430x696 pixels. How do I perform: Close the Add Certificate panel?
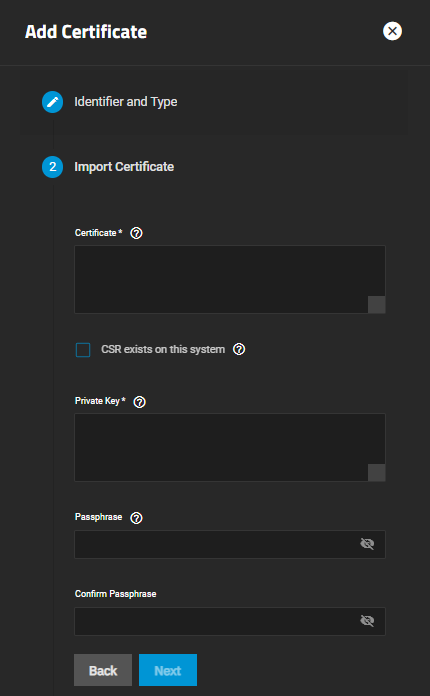click(x=392, y=31)
